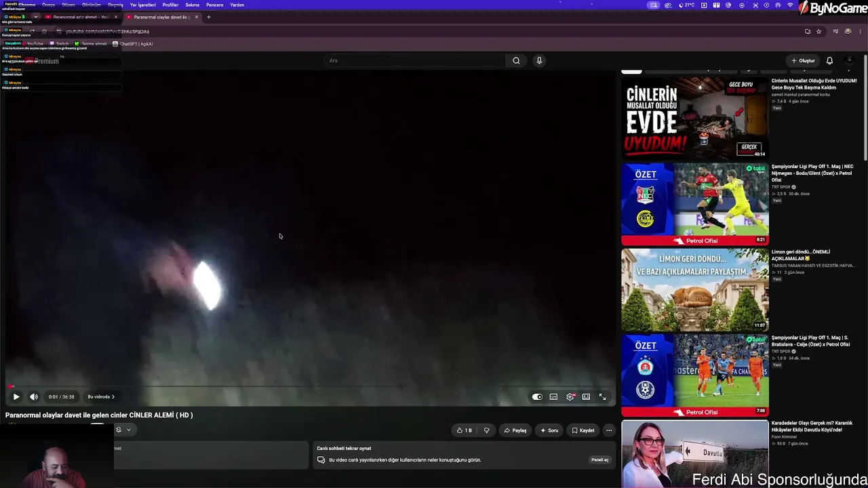The image size is (868, 488).
Task: Open the notification bell dropdown under the video
Action: tap(123, 430)
